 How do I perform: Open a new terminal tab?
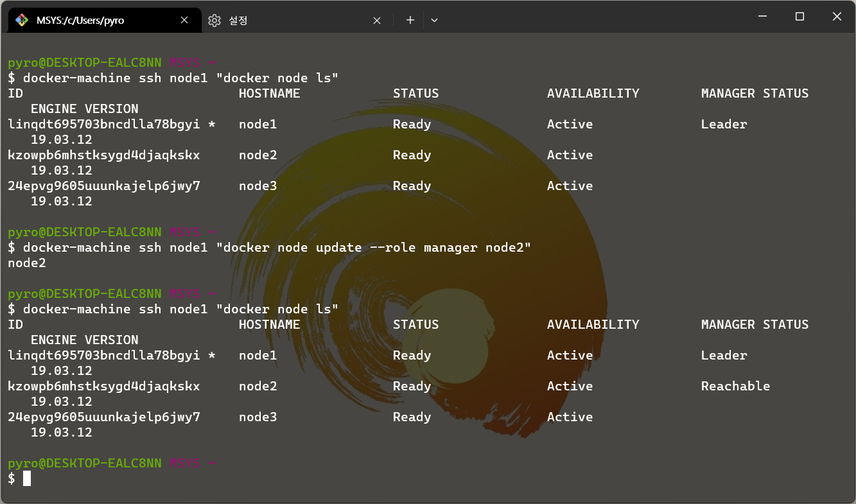coord(410,20)
